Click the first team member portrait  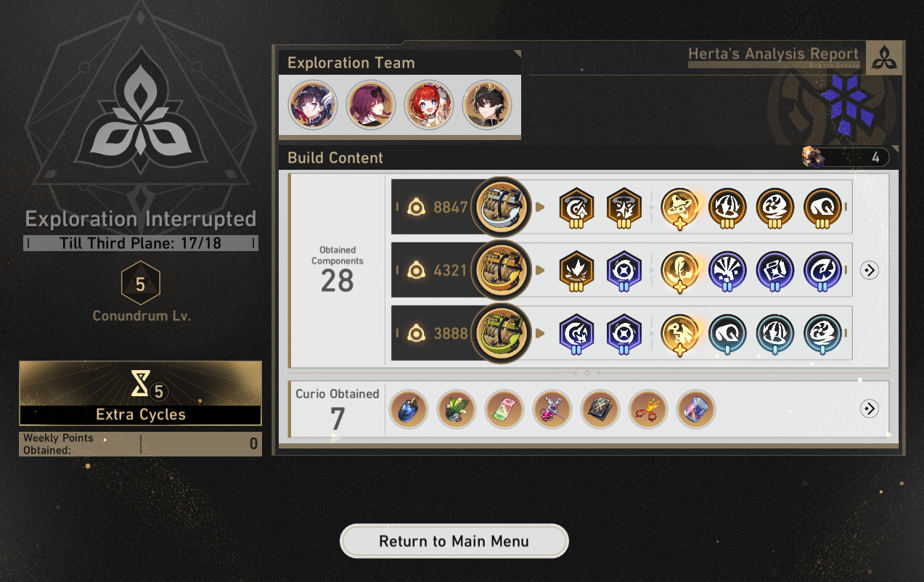point(313,104)
